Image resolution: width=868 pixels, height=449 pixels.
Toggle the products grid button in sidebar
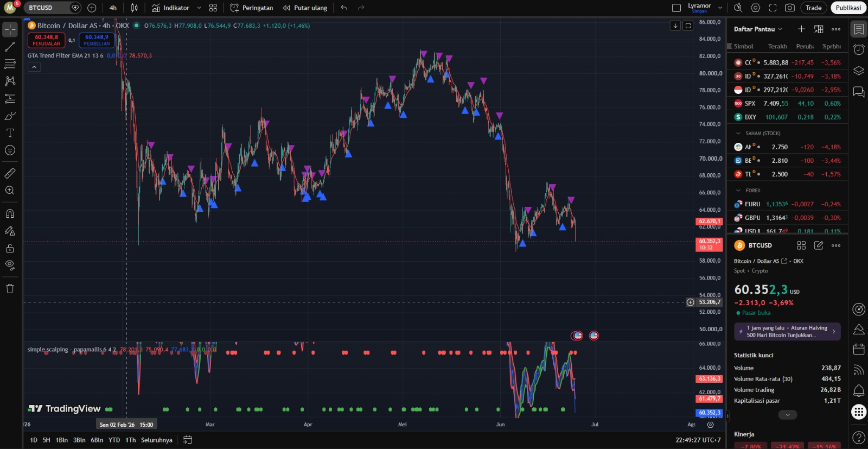click(859, 412)
